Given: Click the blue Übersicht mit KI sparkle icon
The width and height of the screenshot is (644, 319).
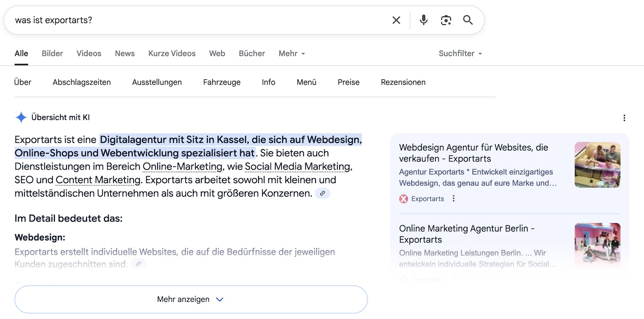Looking at the screenshot, I should (x=21, y=117).
